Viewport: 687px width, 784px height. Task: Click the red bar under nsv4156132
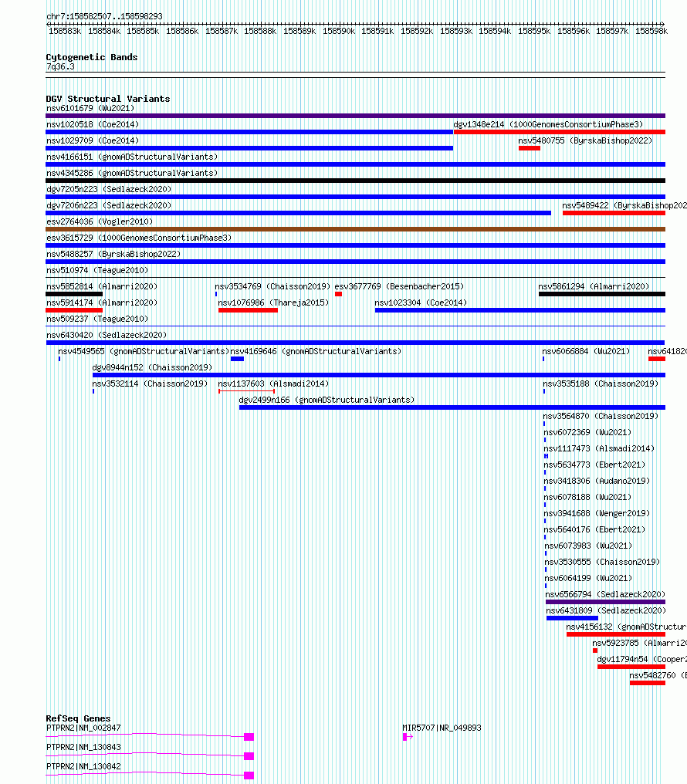615,634
